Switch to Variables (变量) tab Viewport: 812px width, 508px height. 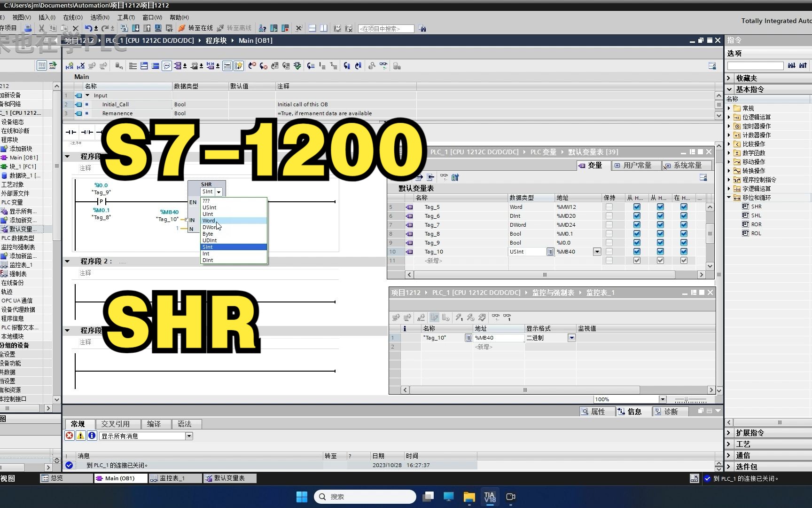coord(593,166)
